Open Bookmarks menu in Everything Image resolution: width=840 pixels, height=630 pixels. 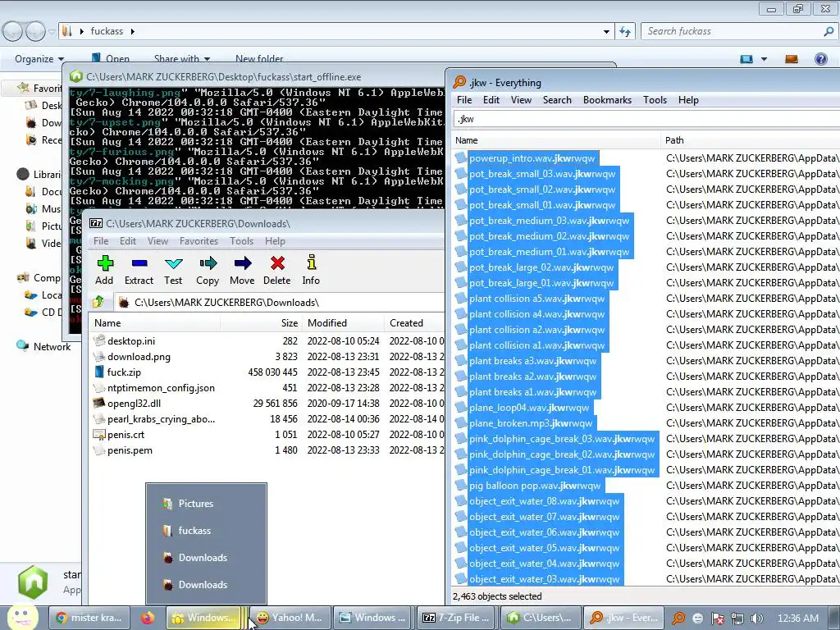(607, 100)
